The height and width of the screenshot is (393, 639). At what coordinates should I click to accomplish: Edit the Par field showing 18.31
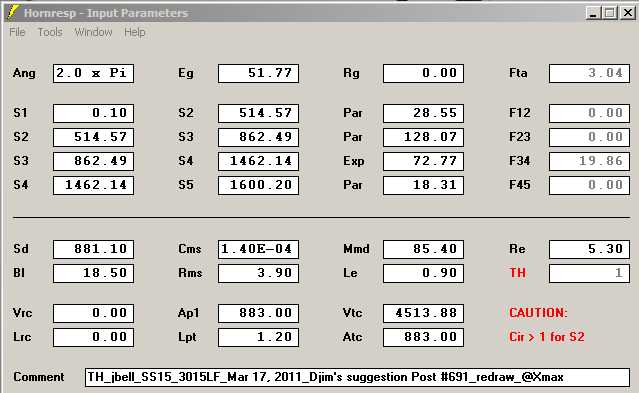(x=423, y=185)
